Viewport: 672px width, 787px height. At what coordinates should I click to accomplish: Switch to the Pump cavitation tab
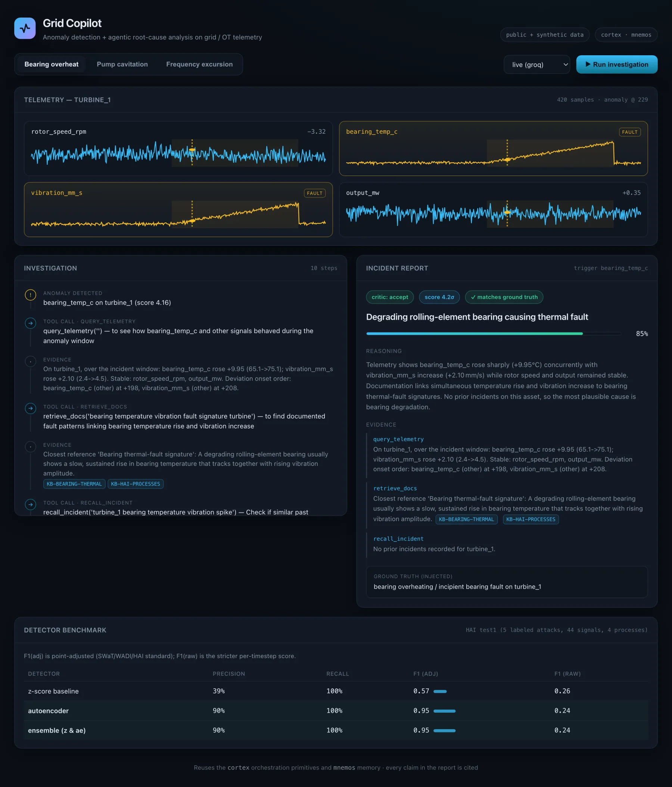coord(122,64)
